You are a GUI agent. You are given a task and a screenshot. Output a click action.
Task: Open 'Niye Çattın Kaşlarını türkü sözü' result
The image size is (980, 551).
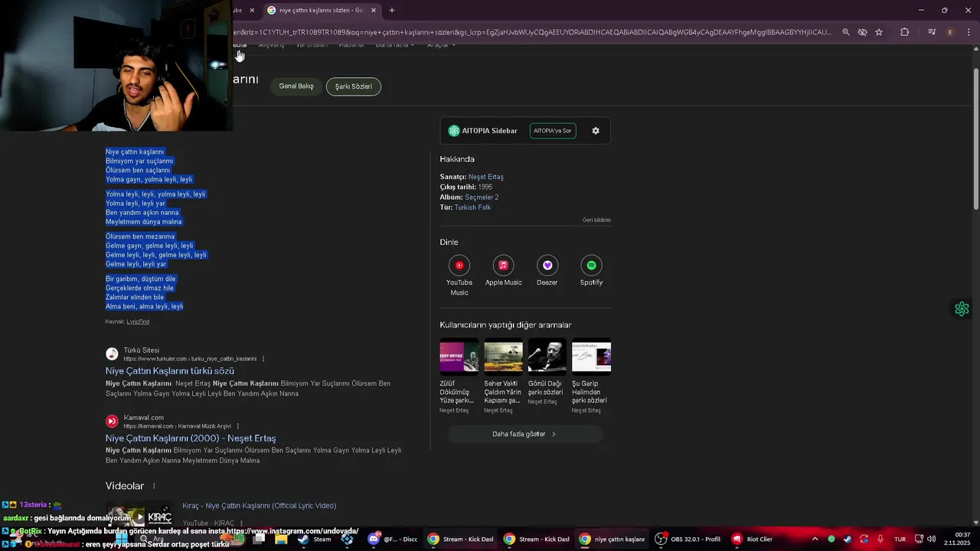pos(170,371)
